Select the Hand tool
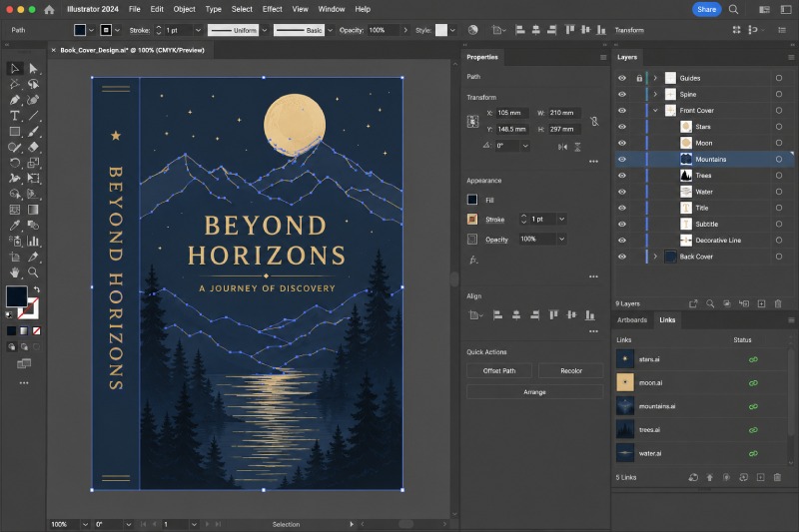 (14, 272)
